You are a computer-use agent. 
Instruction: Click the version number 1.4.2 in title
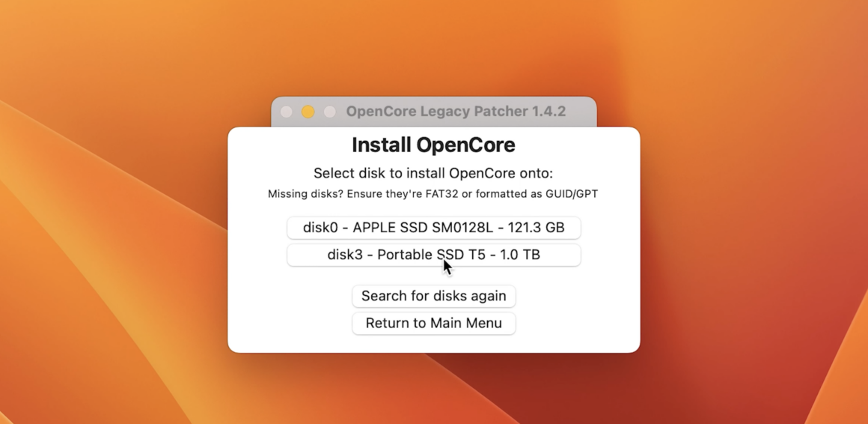click(x=548, y=112)
